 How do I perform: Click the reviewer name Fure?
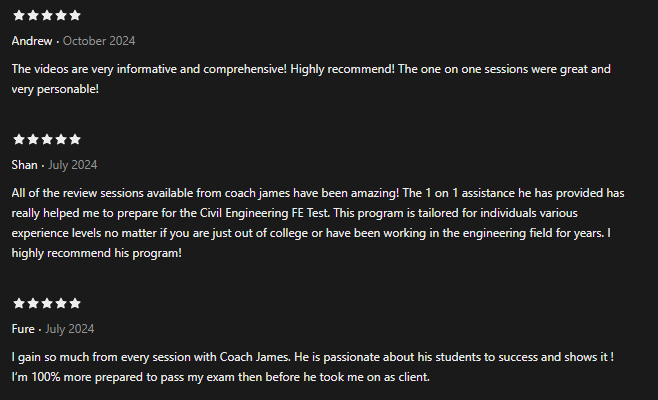23,329
